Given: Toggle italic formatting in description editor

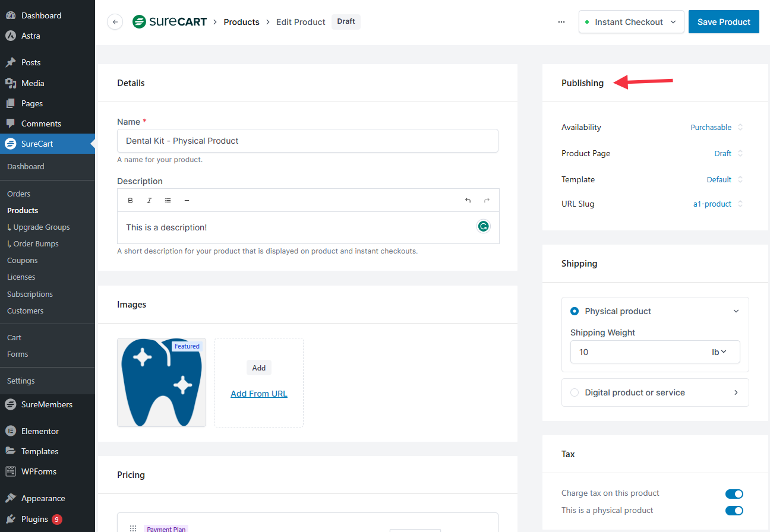Looking at the screenshot, I should coord(149,201).
